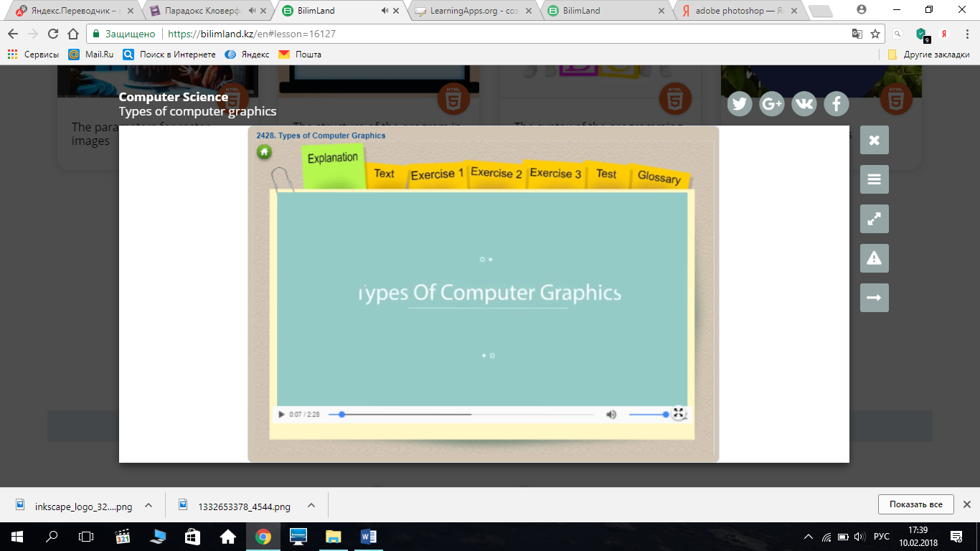980x551 pixels.
Task: Mute the video with the speaker icon
Action: (611, 415)
